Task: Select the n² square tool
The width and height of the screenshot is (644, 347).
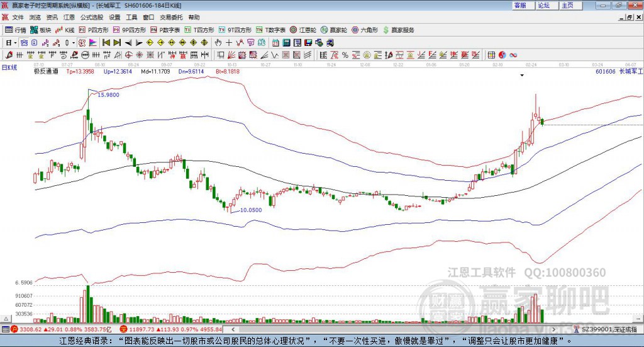Action: [x=107, y=55]
